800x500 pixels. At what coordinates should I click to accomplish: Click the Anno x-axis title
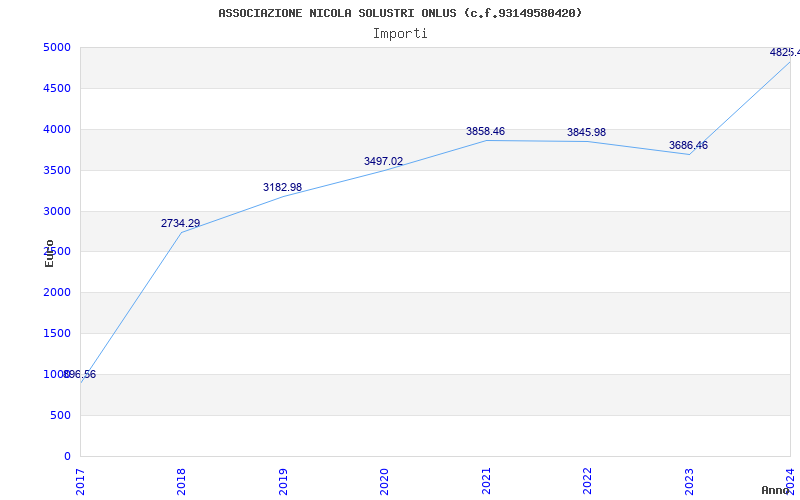(777, 490)
